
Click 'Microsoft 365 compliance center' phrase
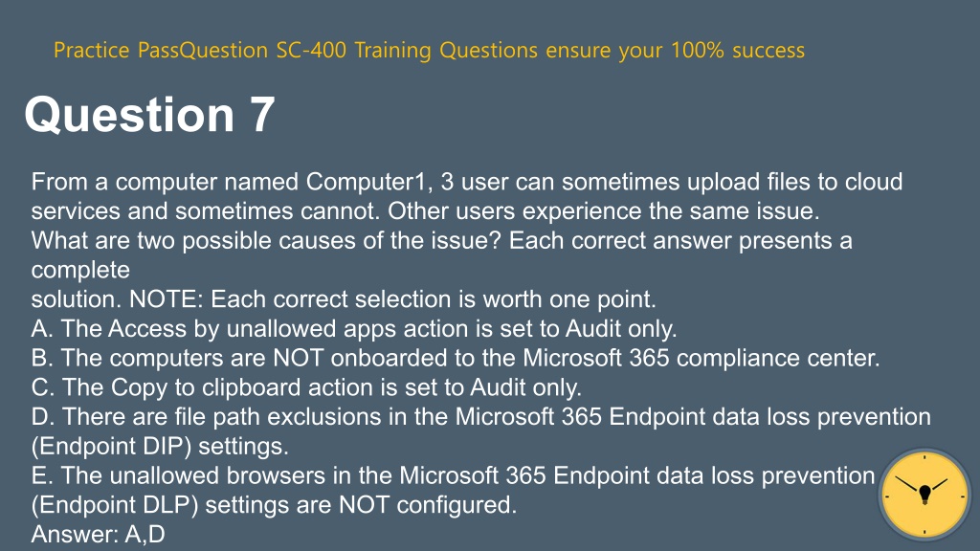(x=702, y=358)
